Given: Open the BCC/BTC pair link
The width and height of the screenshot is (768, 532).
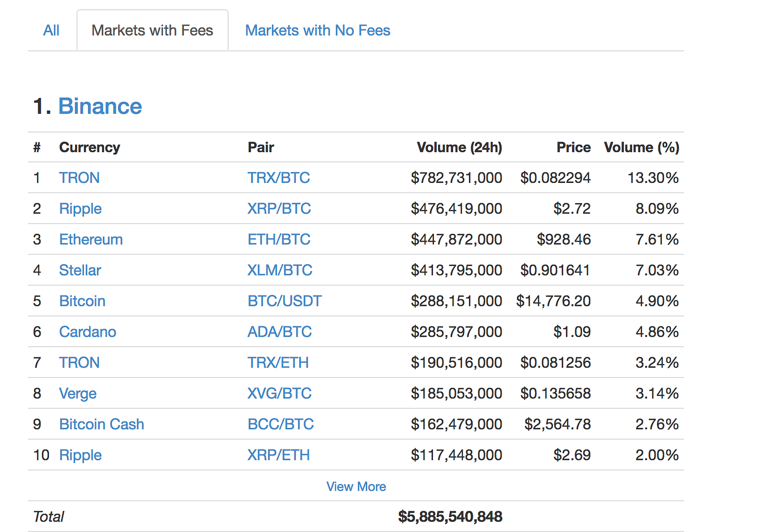Looking at the screenshot, I should click(280, 424).
